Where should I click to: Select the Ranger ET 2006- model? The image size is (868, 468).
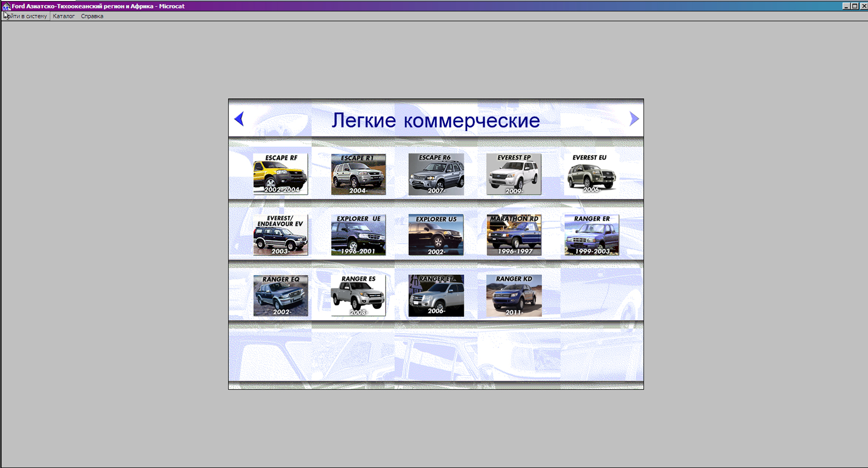click(436, 296)
